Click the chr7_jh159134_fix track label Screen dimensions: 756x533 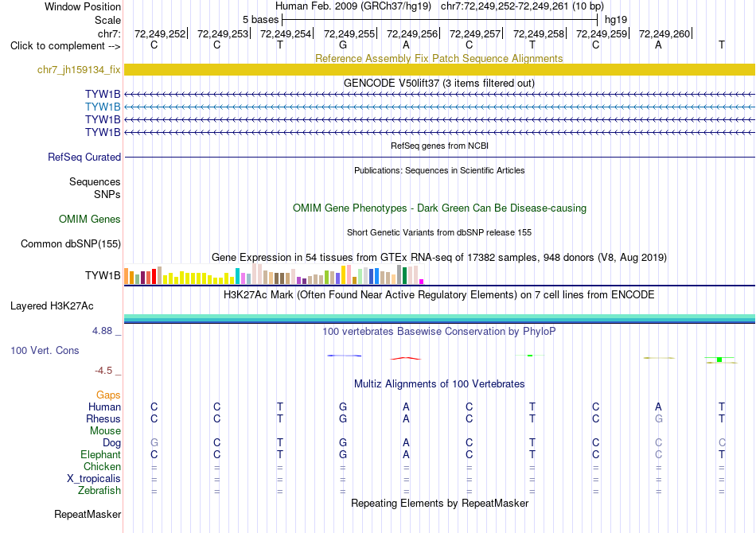79,70
